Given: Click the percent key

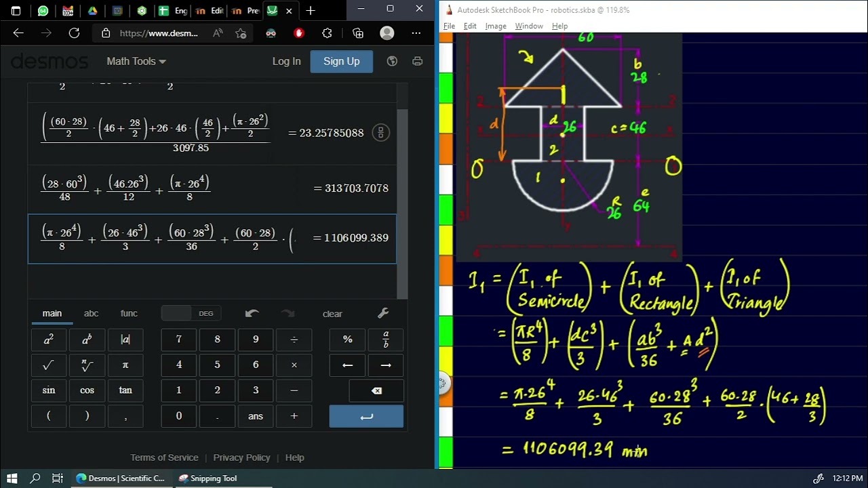Looking at the screenshot, I should coord(347,339).
